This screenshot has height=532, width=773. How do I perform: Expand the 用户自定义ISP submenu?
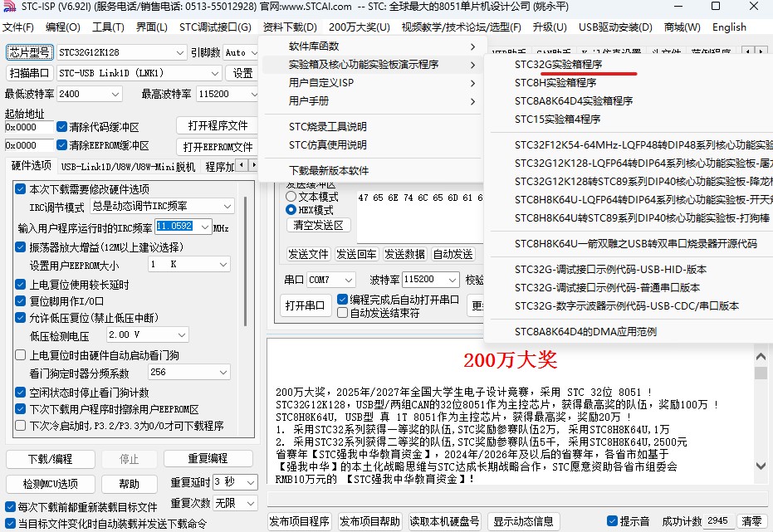(x=372, y=83)
